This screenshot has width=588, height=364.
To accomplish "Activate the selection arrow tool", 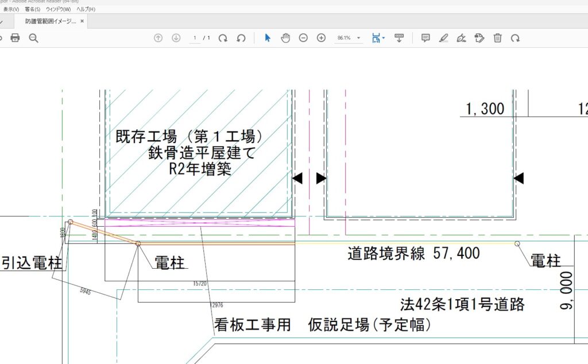I will [267, 38].
